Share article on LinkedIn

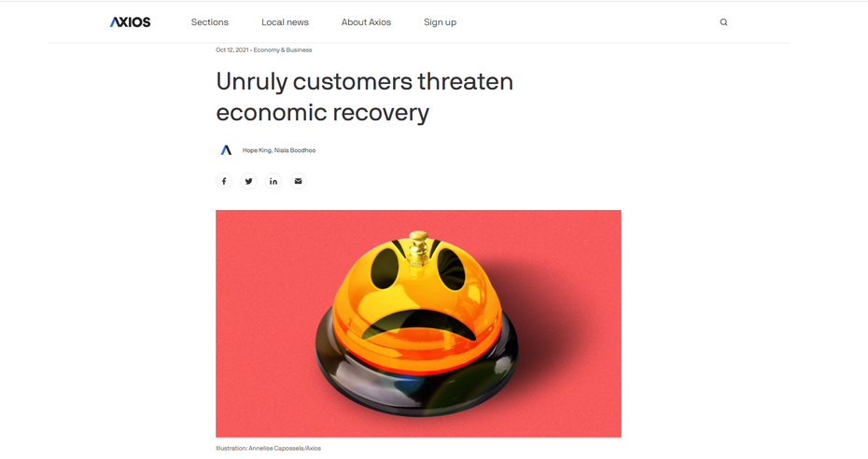click(273, 181)
